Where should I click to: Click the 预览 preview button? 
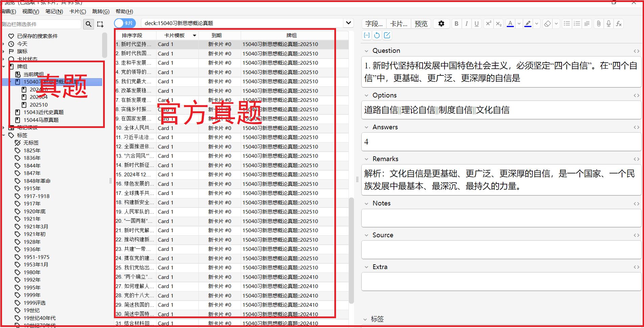click(421, 24)
